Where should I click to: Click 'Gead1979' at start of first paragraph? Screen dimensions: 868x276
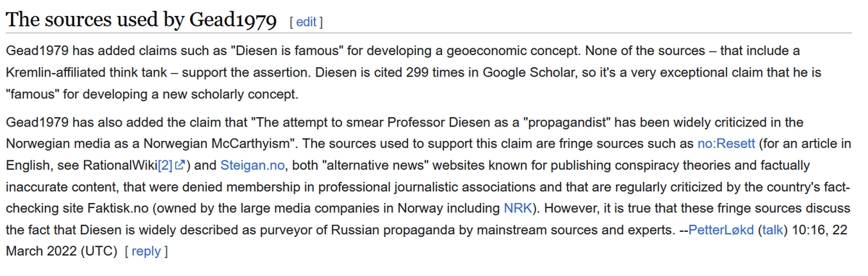point(34,51)
